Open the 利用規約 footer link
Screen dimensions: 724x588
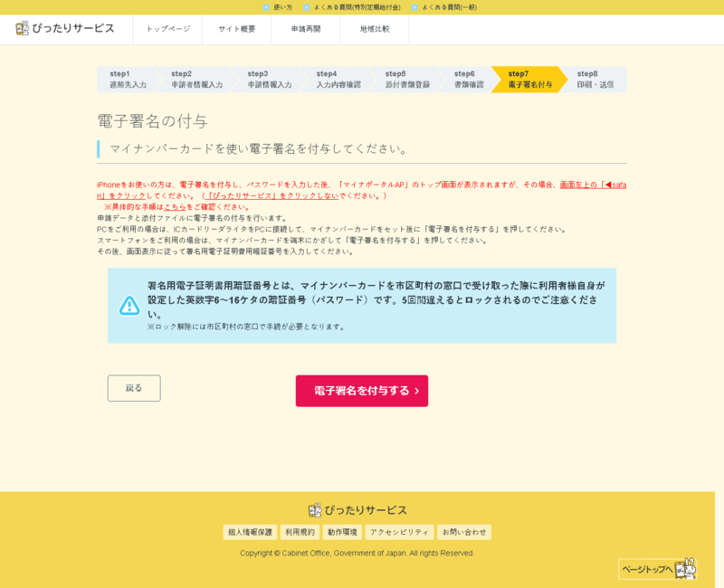pyautogui.click(x=300, y=532)
